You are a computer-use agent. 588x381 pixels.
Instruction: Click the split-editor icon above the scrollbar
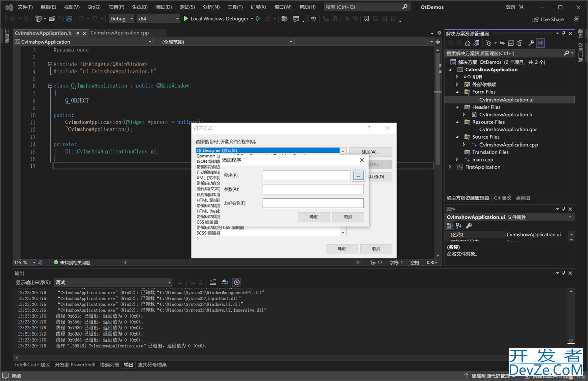[x=438, y=42]
